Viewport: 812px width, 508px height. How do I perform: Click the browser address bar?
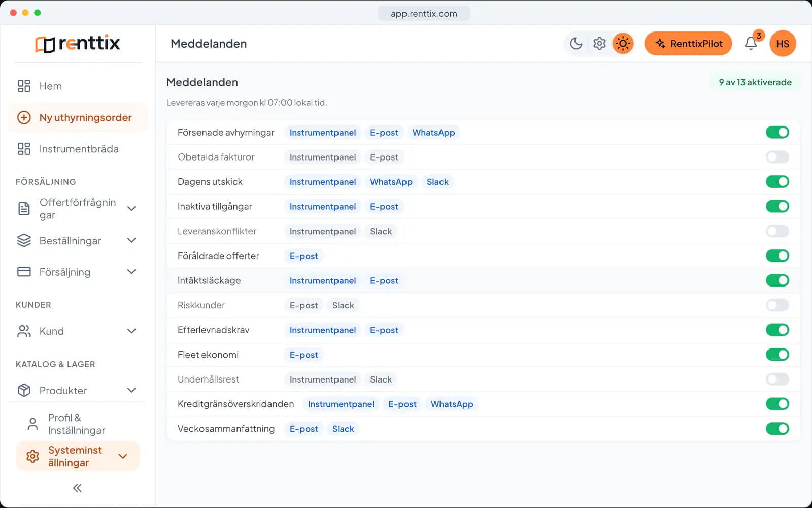(424, 14)
